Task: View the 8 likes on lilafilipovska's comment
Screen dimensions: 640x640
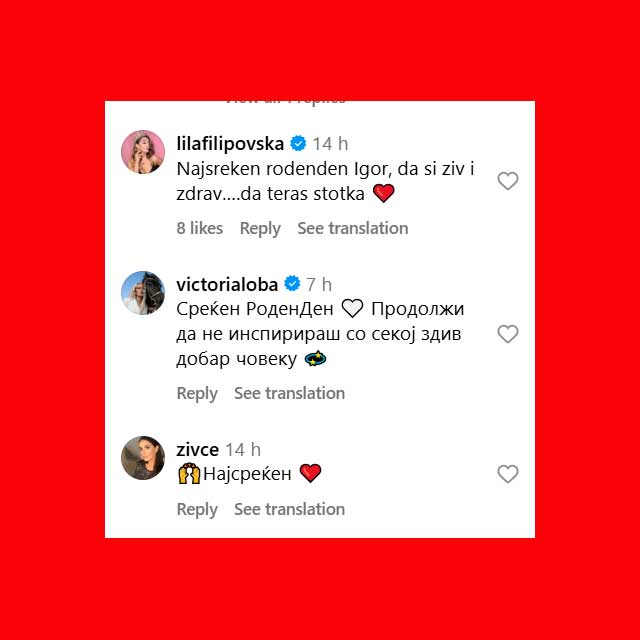Action: click(x=200, y=228)
